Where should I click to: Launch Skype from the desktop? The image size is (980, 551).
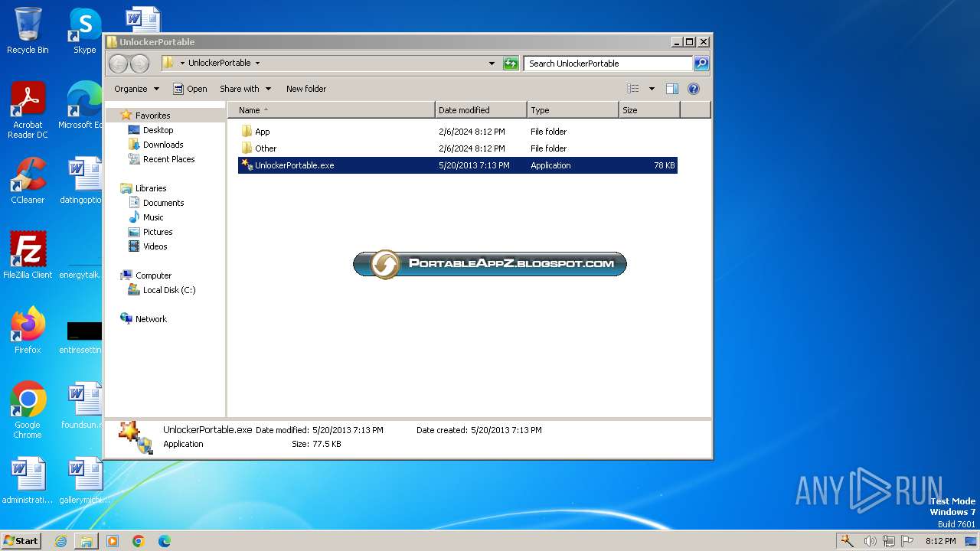click(85, 31)
